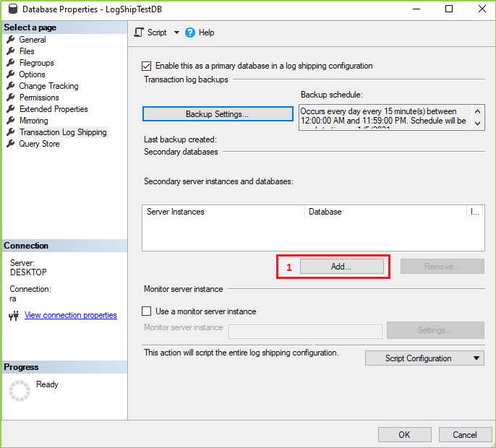This screenshot has height=448, width=496.
Task: Click the wrench icon beside Query Store
Action: coord(11,144)
